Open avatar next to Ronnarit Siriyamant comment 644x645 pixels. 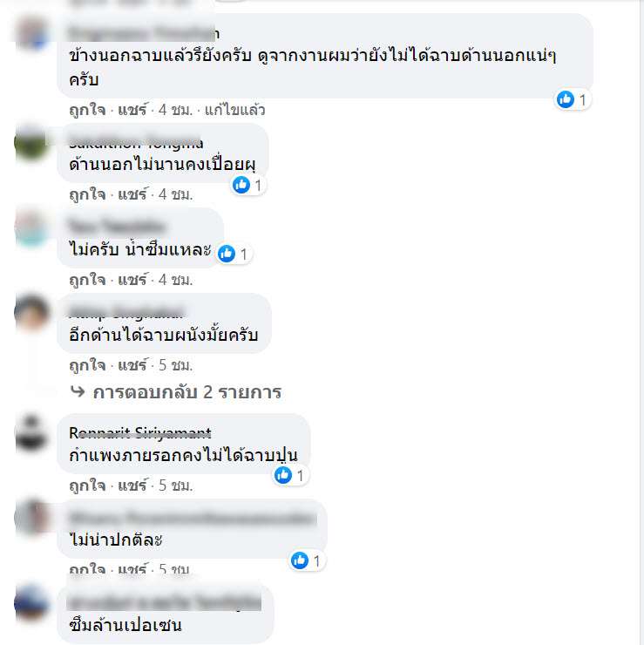[x=31, y=432]
